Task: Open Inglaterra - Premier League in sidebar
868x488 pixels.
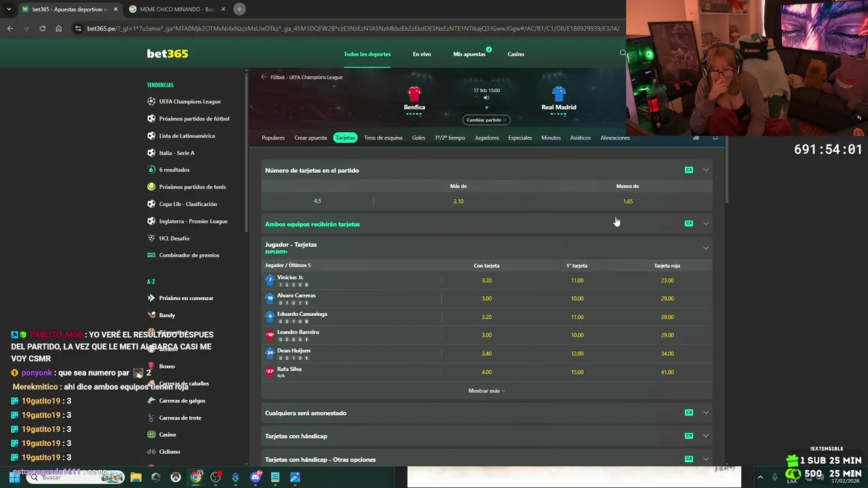Action: [193, 221]
